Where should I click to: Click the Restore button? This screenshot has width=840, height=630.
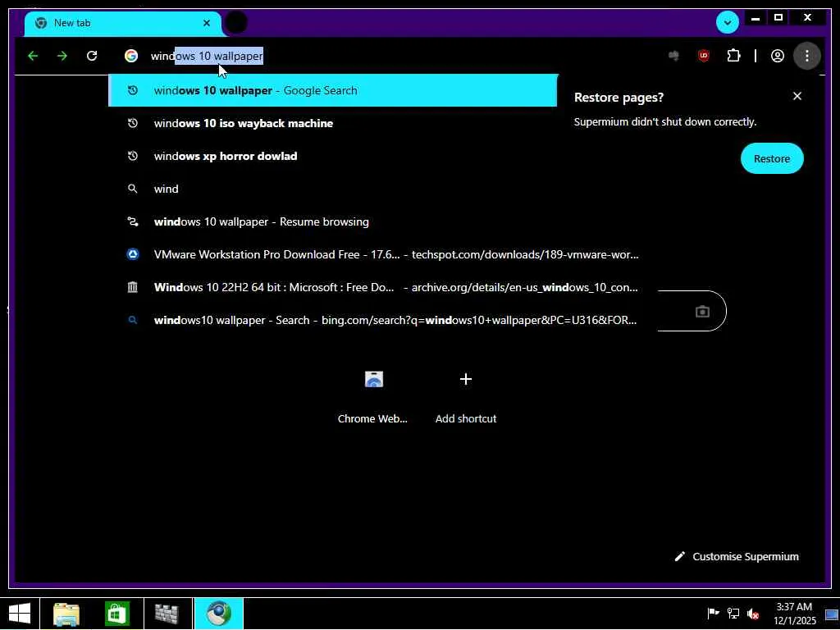click(771, 158)
